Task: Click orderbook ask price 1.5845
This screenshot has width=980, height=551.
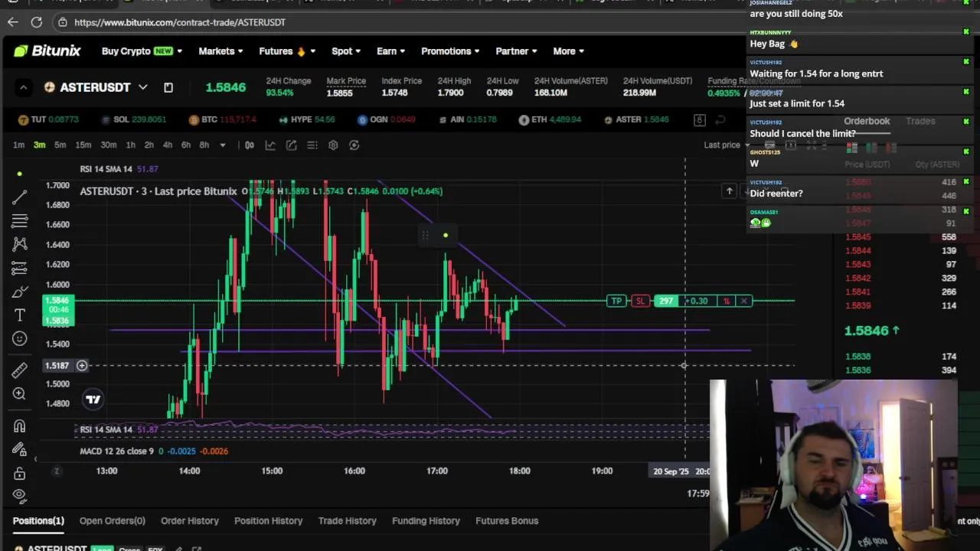Action: coord(857,237)
